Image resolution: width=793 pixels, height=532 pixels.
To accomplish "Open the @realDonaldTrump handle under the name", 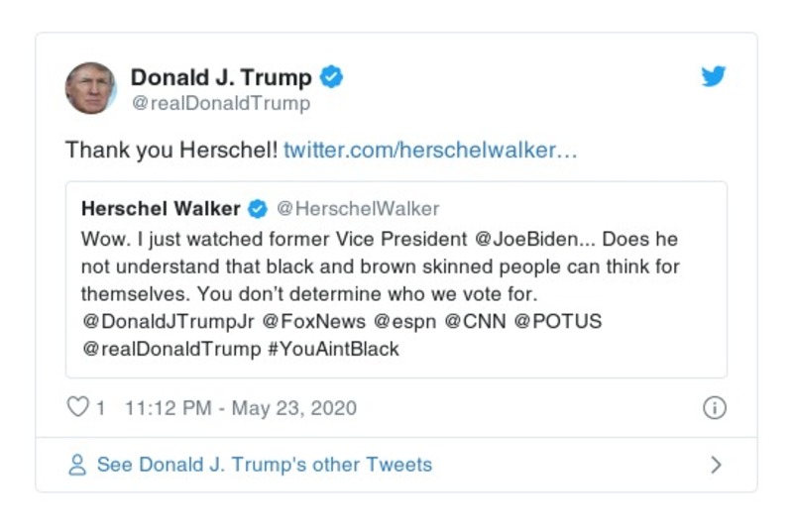I will click(x=220, y=103).
